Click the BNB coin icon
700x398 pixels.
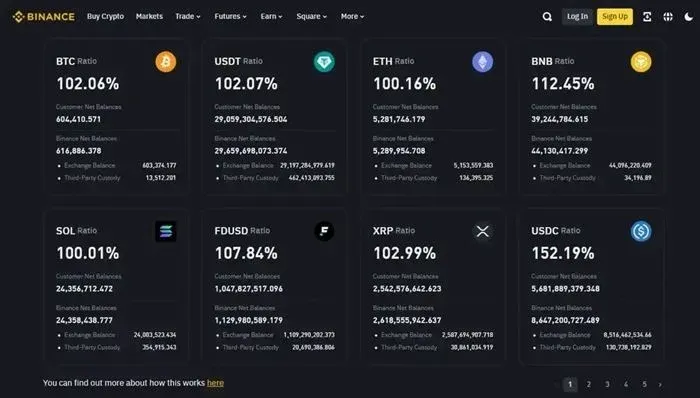click(641, 62)
